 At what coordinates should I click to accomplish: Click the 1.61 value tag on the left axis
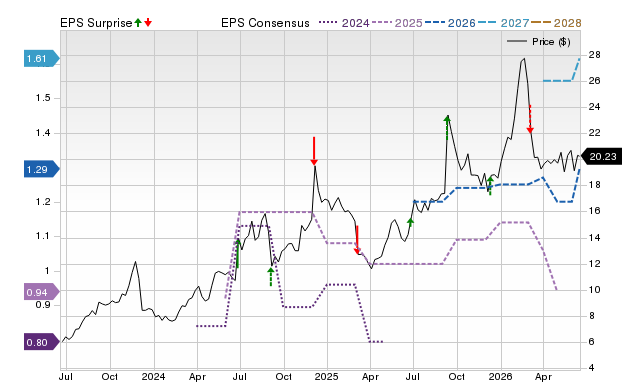[x=42, y=59]
